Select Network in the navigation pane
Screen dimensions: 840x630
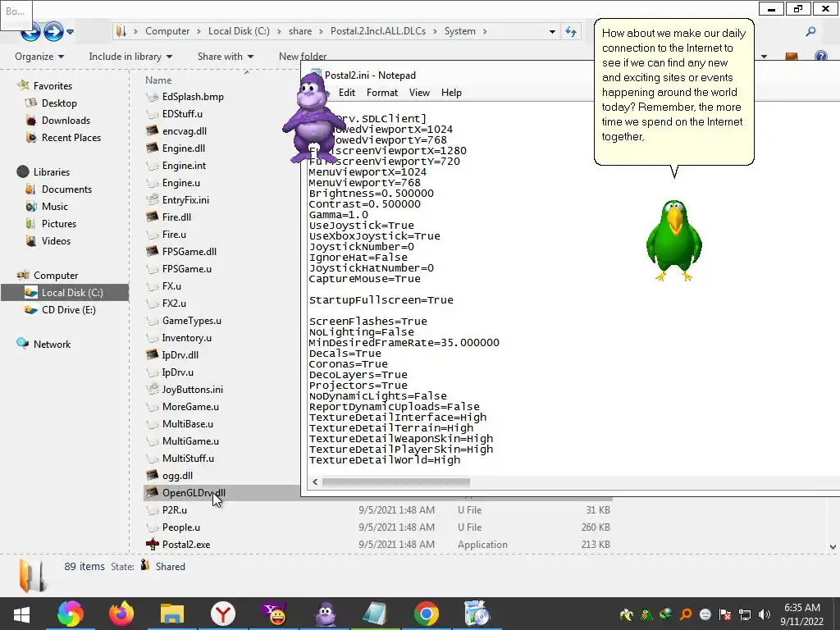[x=52, y=344]
